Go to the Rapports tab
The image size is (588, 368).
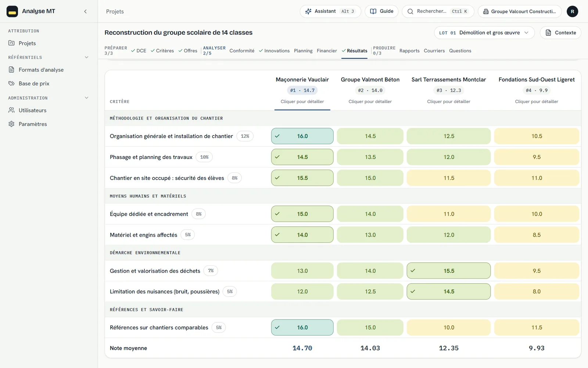point(409,51)
